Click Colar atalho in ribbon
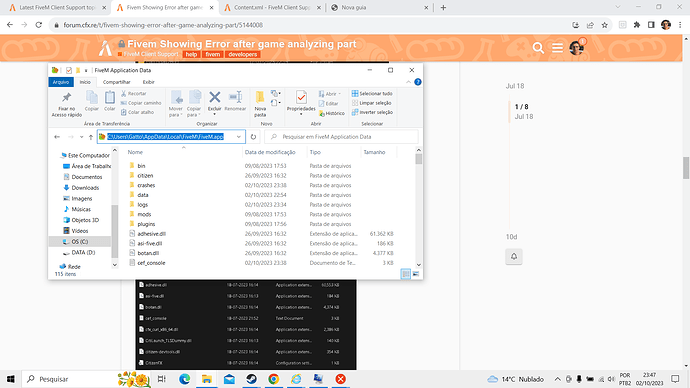690x388 pixels. coord(138,112)
